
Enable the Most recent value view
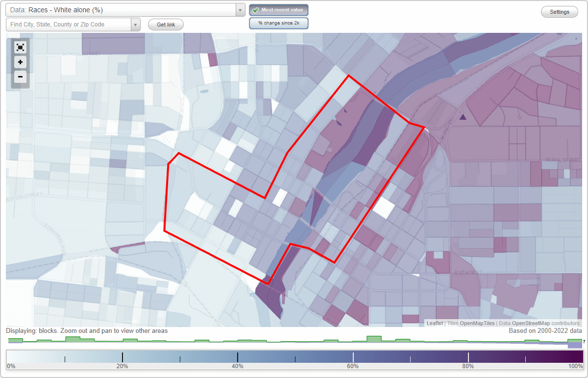coord(278,10)
